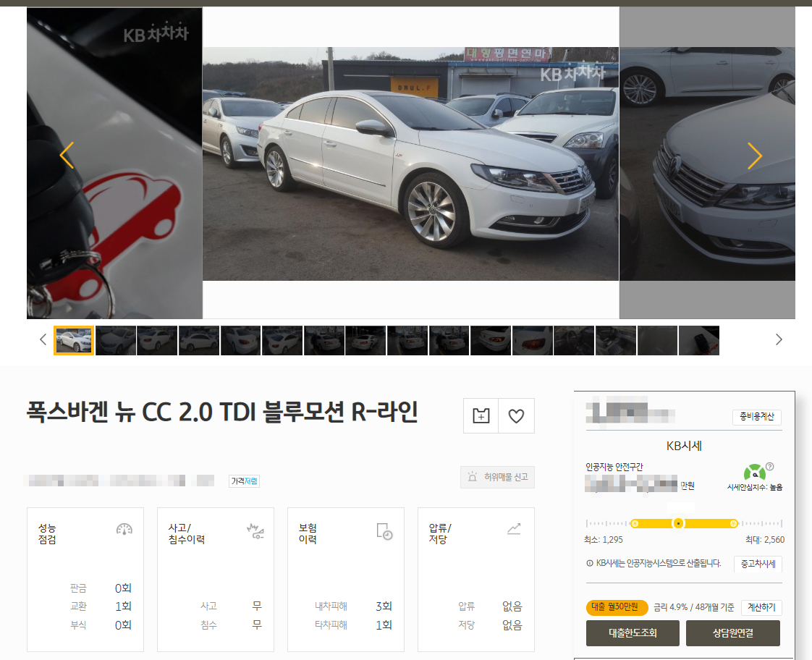Check loan limit with 대출한도조회

tap(633, 633)
